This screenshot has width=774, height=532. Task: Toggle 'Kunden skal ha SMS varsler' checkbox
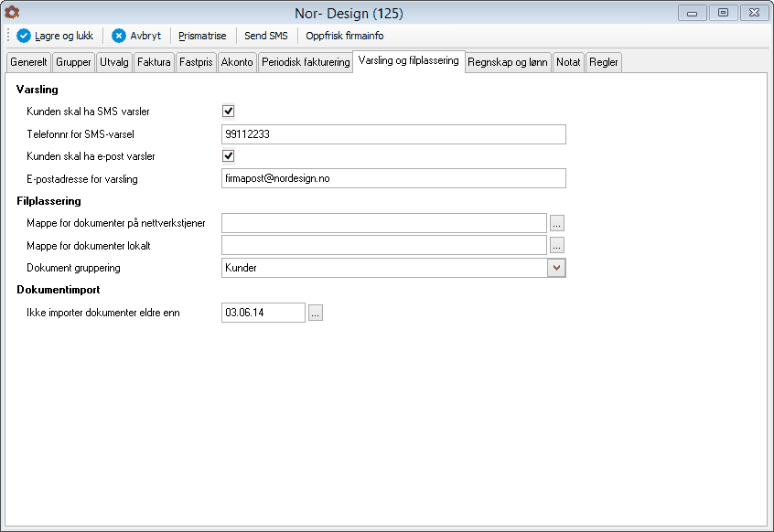click(x=228, y=112)
